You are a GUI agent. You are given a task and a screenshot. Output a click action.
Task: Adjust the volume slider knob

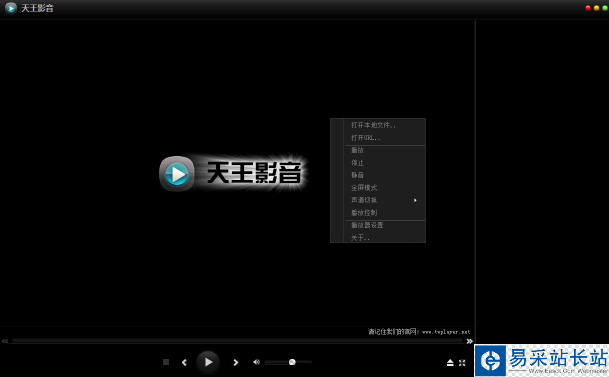(x=292, y=362)
